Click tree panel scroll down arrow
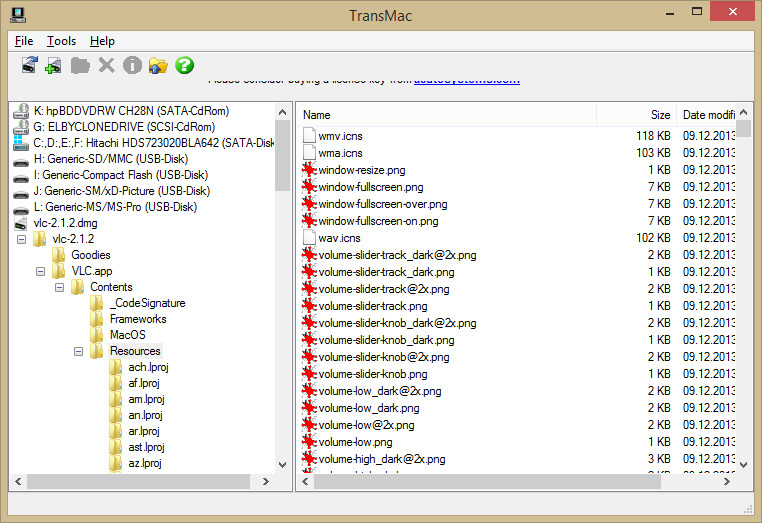Viewport: 762px width, 523px height. pos(282,465)
